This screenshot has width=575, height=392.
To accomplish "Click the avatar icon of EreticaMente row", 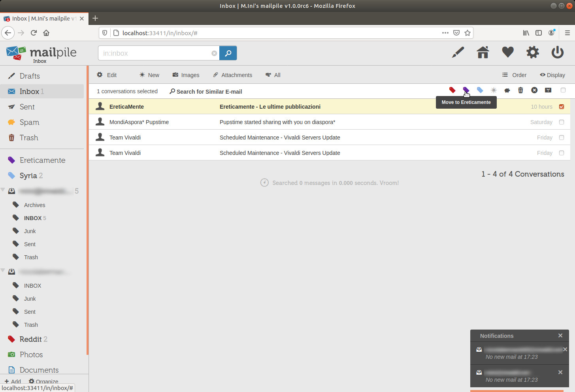I will coord(100,106).
